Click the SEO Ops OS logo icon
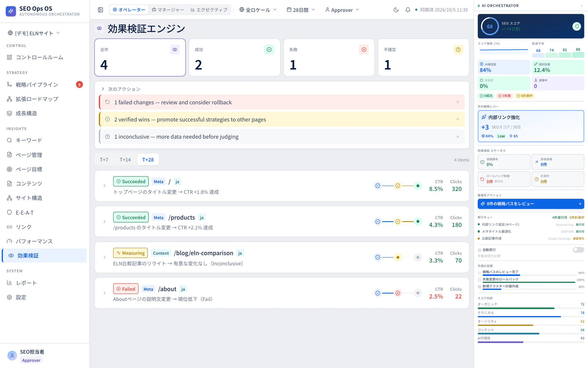Screen dimensions: 588x368 point(11,11)
